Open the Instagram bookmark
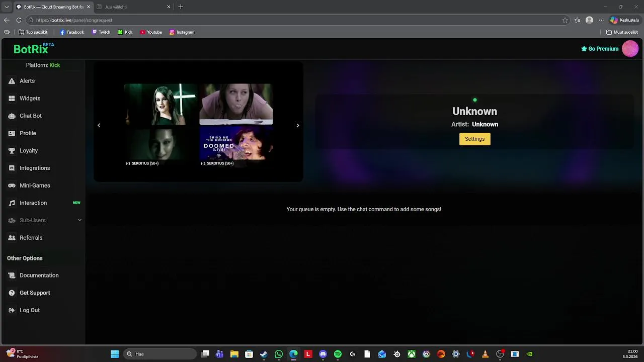644x362 pixels. (x=182, y=32)
